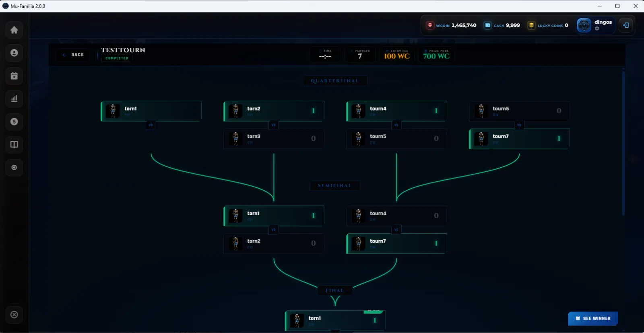Select tourn7 quarterfinal player card
This screenshot has width=644, height=333.
click(x=519, y=139)
